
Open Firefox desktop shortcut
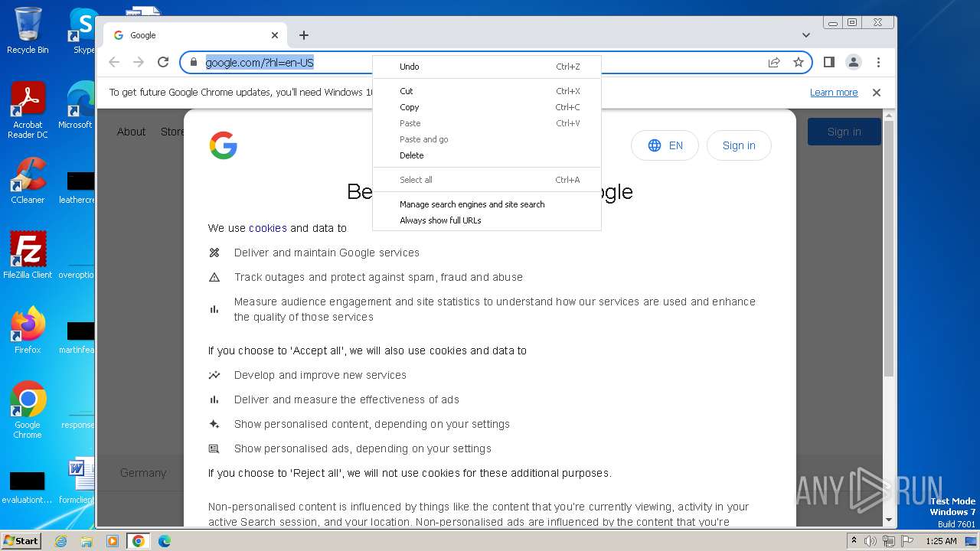tap(28, 331)
